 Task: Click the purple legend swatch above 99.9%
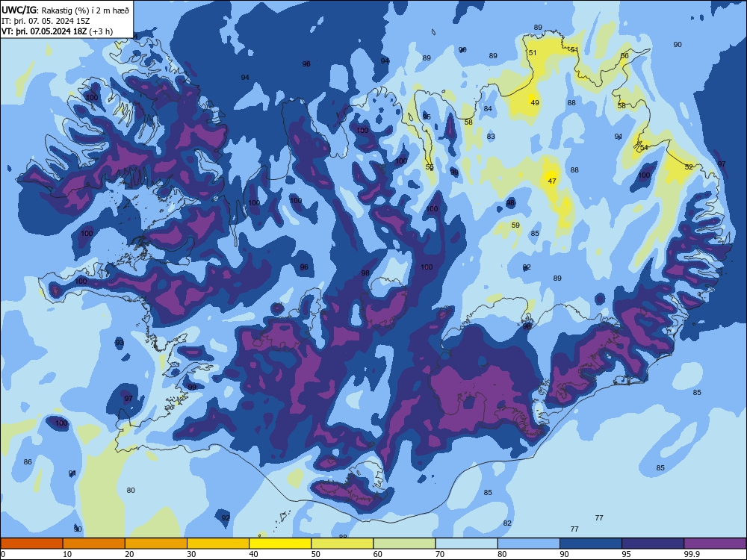[x=715, y=544]
